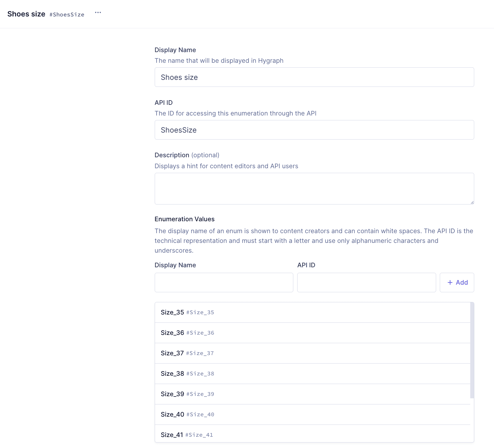Focus the API ID field containing 'ShoesSize'

(314, 130)
